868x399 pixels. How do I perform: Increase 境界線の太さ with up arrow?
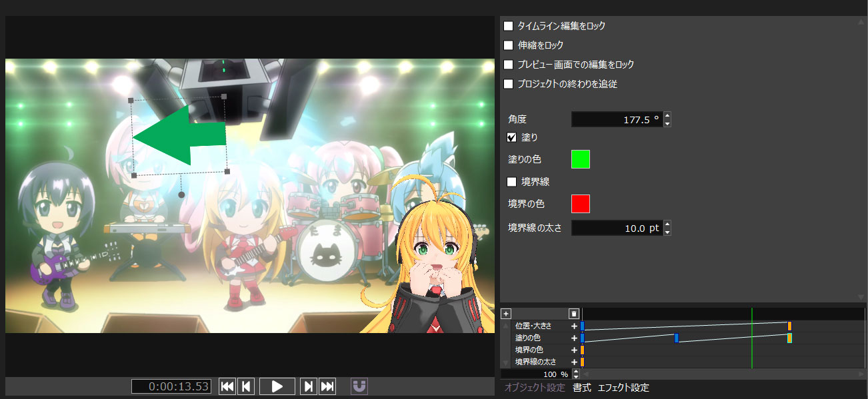(x=667, y=224)
